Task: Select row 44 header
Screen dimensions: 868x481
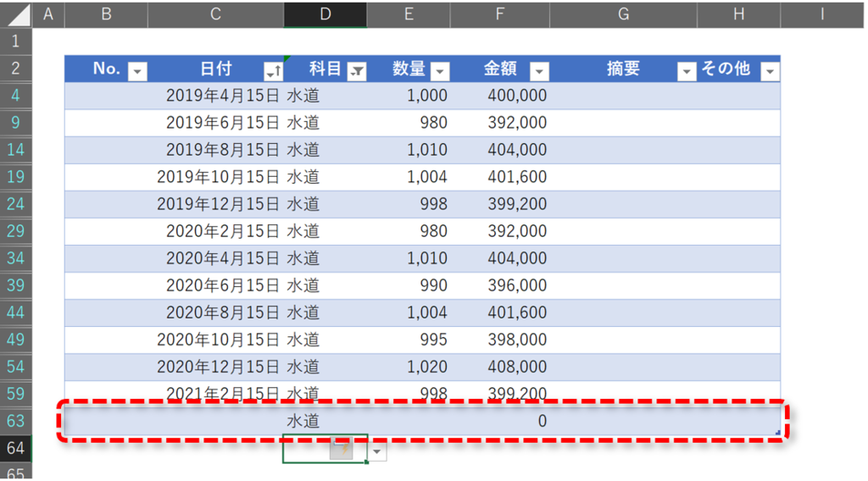Action: click(x=15, y=312)
